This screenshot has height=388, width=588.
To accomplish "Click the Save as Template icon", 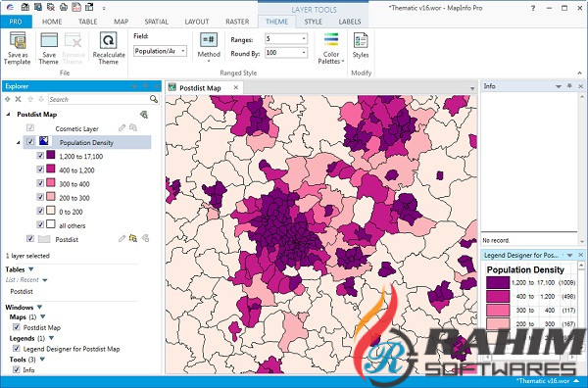I will 18,41.
